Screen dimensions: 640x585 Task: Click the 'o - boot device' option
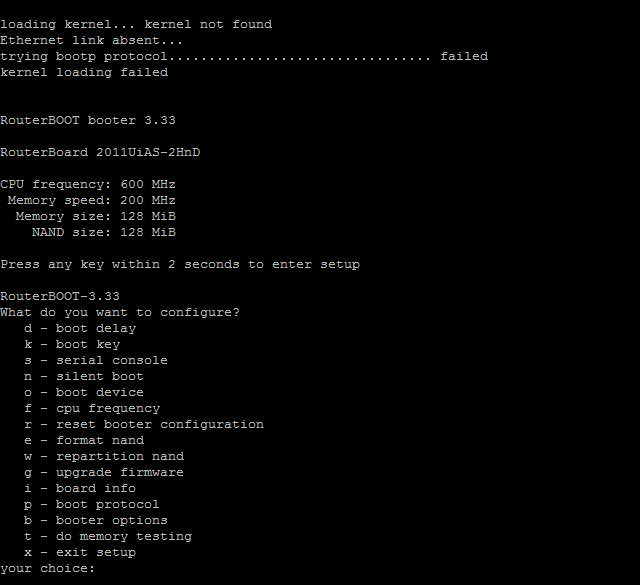(84, 392)
